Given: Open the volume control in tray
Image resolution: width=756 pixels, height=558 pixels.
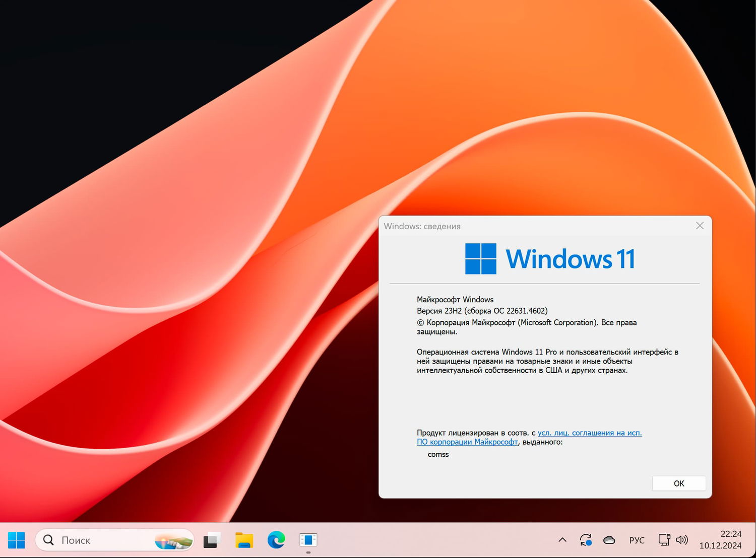Looking at the screenshot, I should pyautogui.click(x=682, y=539).
